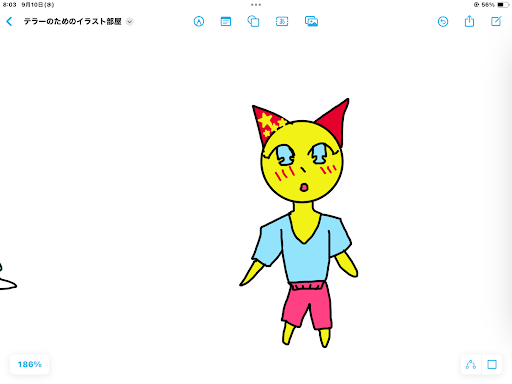The height and width of the screenshot is (384, 512).
Task: Tap the board title テラーのためのイラスト部屋
Action: (x=72, y=22)
